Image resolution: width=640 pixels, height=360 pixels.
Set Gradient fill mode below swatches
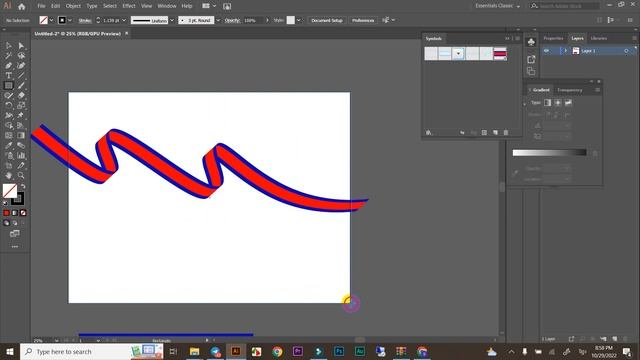pyautogui.click(x=15, y=213)
